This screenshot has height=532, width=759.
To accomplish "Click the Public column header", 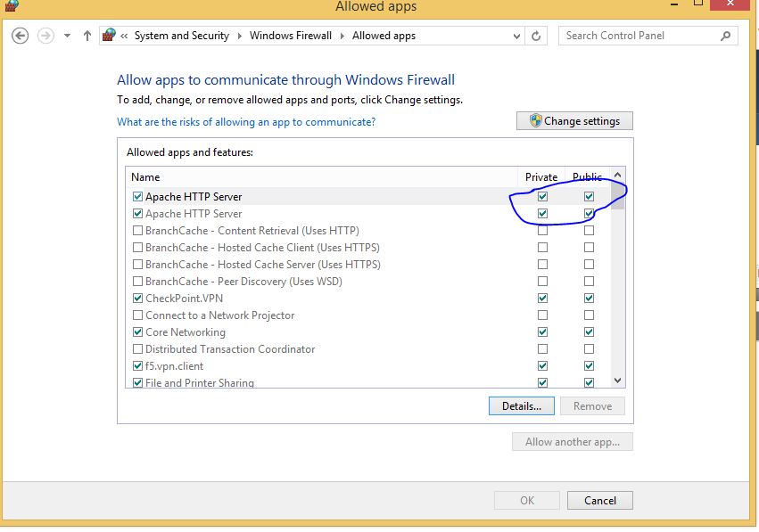I will (x=587, y=177).
